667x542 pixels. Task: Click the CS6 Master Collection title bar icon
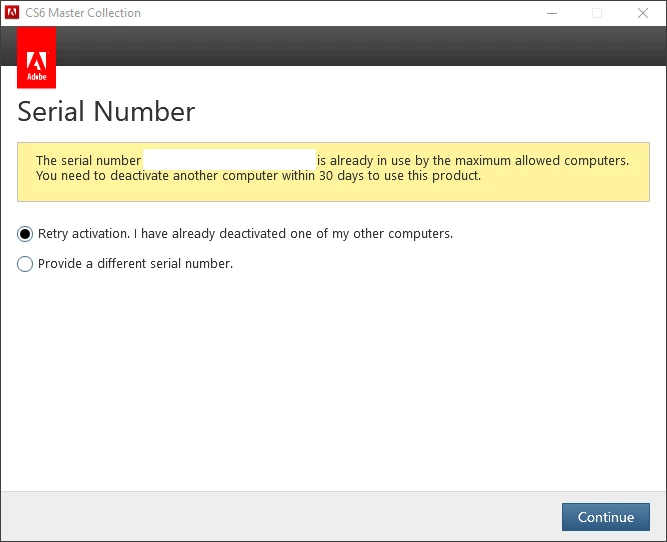coord(12,13)
